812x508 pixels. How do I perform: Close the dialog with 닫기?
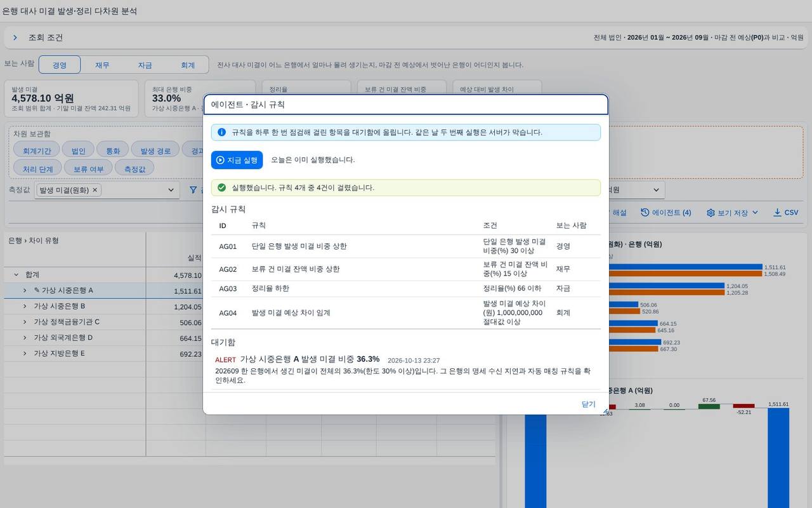(589, 404)
